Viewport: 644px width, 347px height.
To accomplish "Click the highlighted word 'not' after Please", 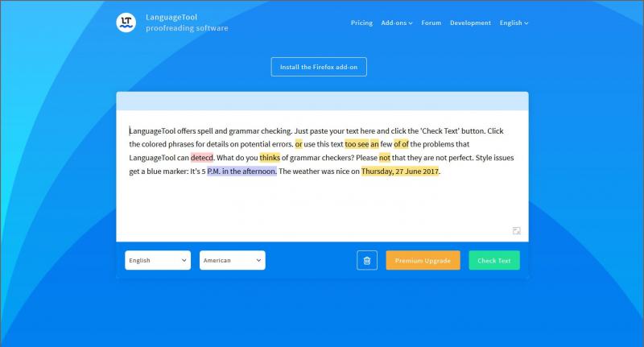I will tap(385, 158).
